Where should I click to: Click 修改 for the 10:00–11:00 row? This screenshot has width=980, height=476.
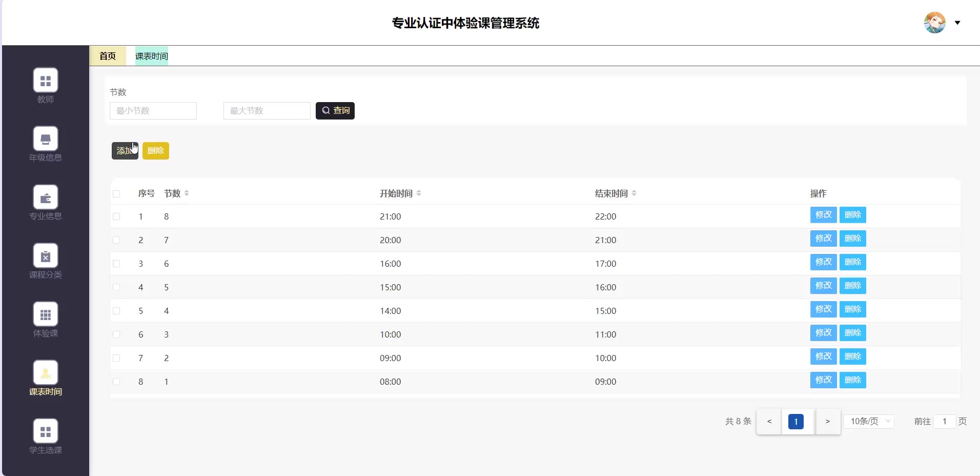pyautogui.click(x=824, y=333)
